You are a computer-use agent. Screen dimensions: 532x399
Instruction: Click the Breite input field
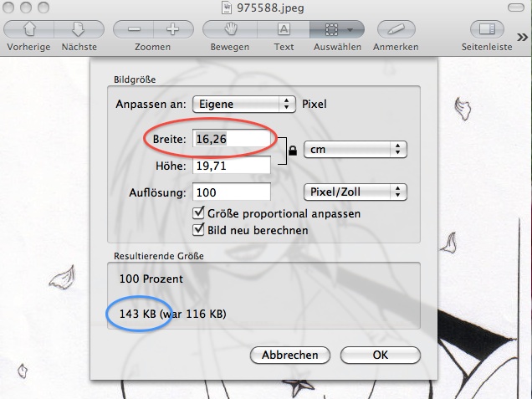[232, 138]
